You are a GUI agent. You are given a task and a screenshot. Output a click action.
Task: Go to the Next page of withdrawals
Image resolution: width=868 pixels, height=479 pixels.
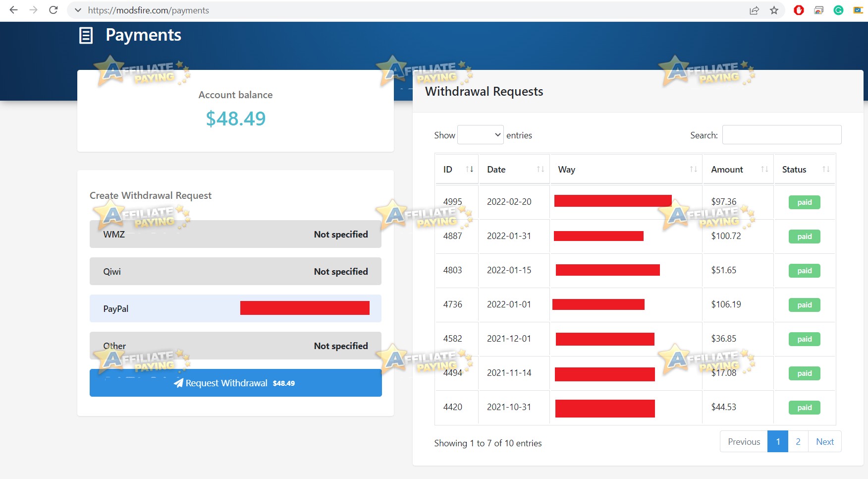(x=824, y=441)
